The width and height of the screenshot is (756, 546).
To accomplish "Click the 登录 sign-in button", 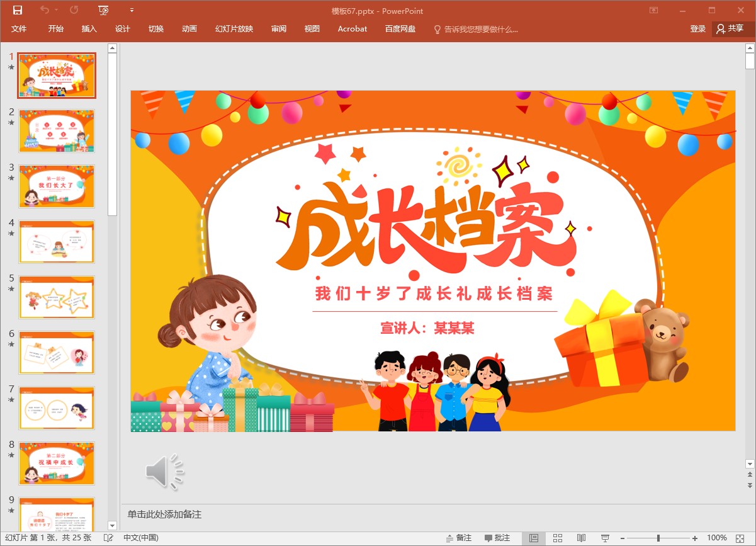I will (697, 29).
